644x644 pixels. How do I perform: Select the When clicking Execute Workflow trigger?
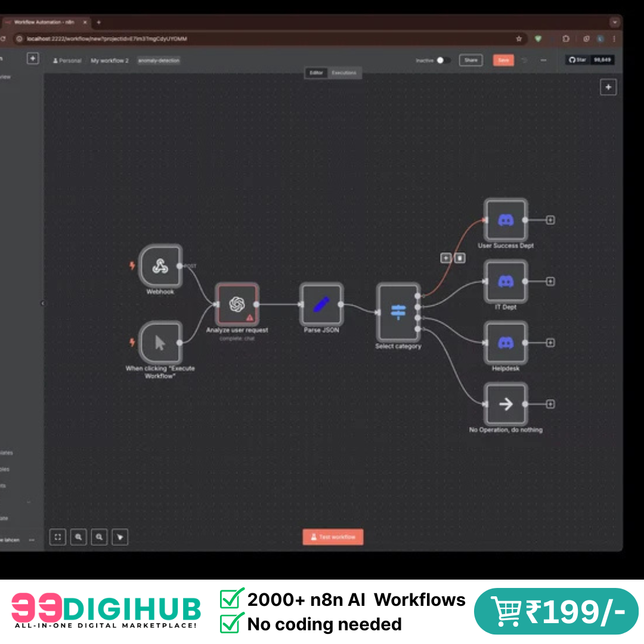(160, 343)
